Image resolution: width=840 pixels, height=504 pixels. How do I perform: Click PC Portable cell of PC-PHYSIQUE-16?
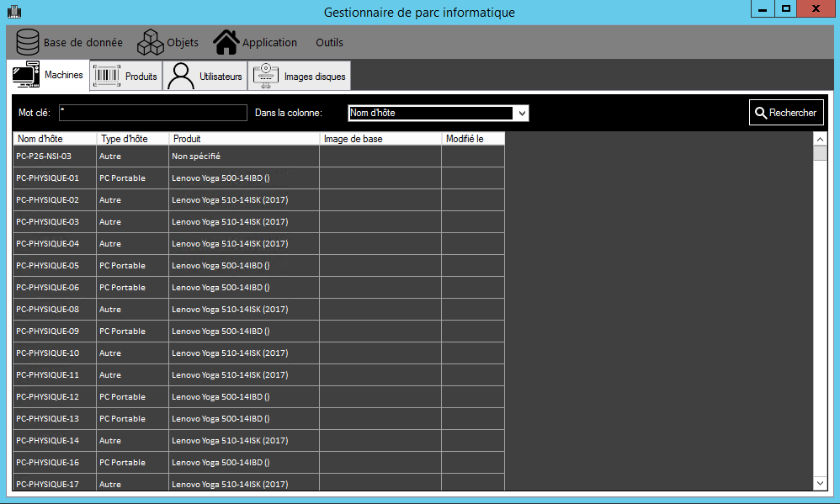point(133,462)
